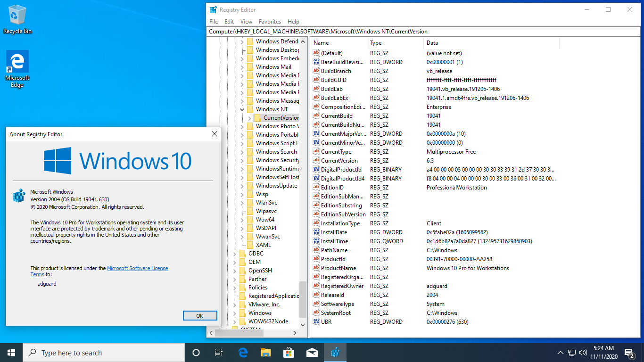Expand the Partner tree node
Screen dimensions: 644x362
235,279
